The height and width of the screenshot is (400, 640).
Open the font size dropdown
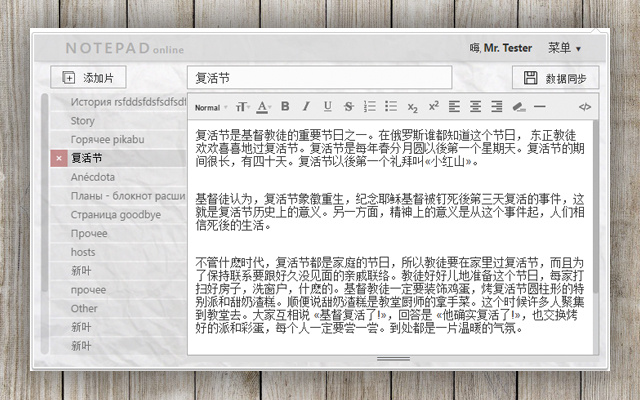(x=242, y=107)
